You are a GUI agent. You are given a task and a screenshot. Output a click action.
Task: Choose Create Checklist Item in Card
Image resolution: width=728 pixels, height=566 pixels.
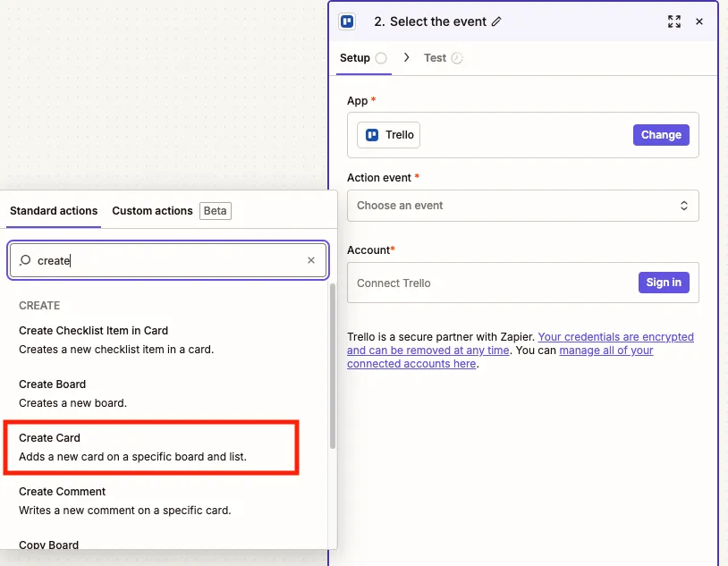[116, 340]
